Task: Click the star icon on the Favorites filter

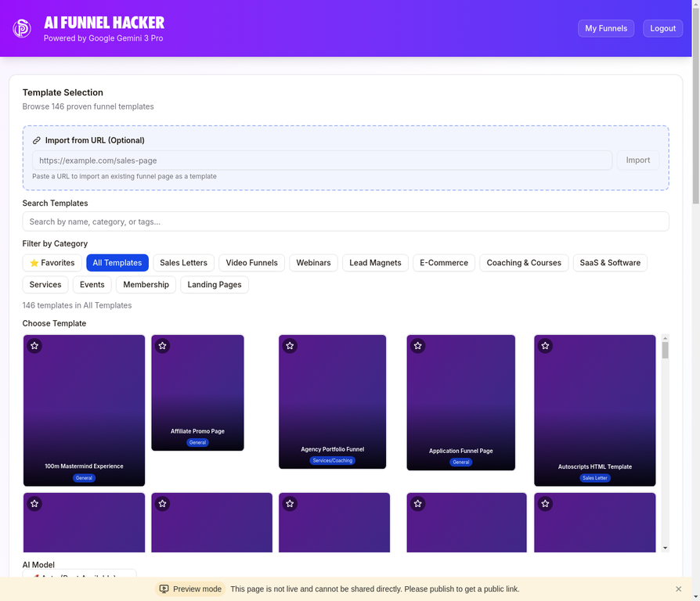Action: [33, 262]
